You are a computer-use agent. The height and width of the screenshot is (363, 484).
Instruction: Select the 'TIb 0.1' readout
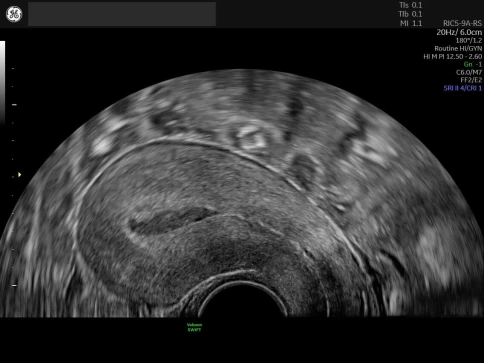(410, 14)
